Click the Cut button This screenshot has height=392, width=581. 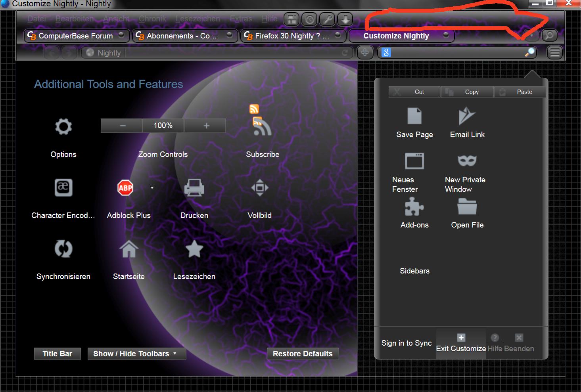pyautogui.click(x=414, y=92)
